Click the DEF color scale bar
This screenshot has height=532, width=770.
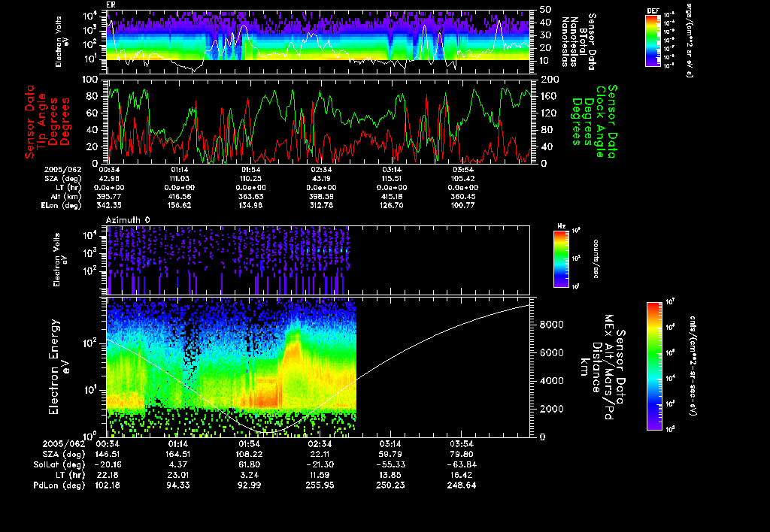tap(653, 41)
